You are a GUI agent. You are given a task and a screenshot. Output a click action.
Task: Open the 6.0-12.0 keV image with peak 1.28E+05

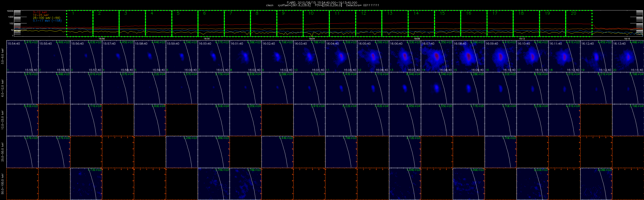tap(468, 88)
